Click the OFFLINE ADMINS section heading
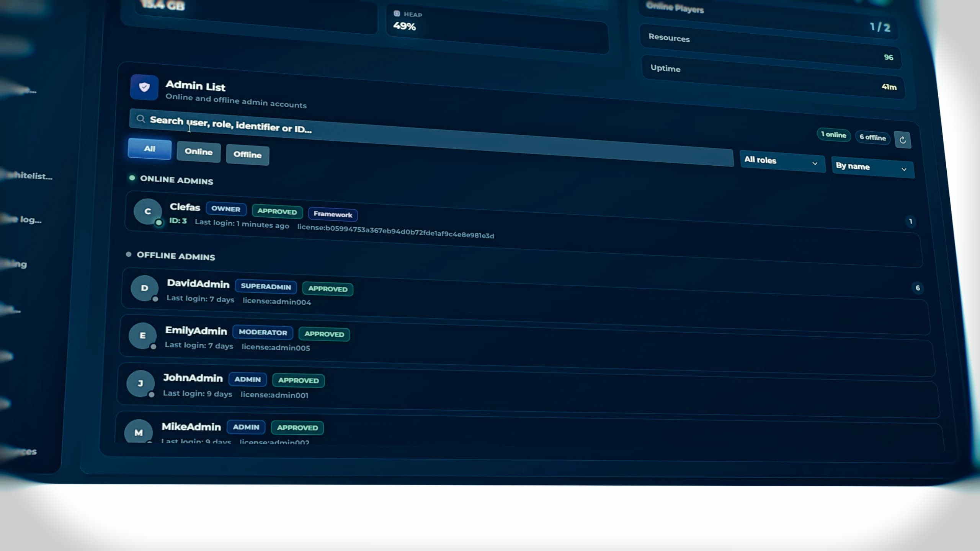980x551 pixels. pyautogui.click(x=176, y=256)
